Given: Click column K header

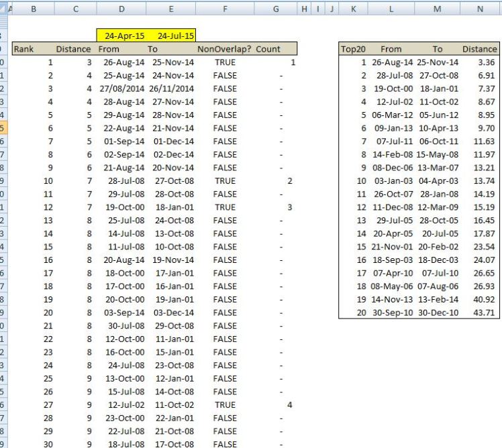Looking at the screenshot, I should pos(353,7).
